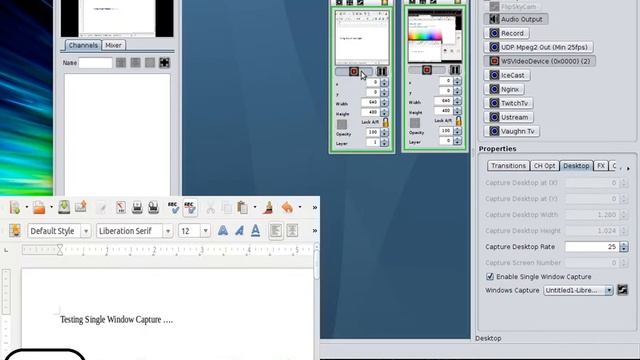This screenshot has height=360, width=640.
Task: Uncheck Enable Single Window Capture
Action: click(490, 277)
